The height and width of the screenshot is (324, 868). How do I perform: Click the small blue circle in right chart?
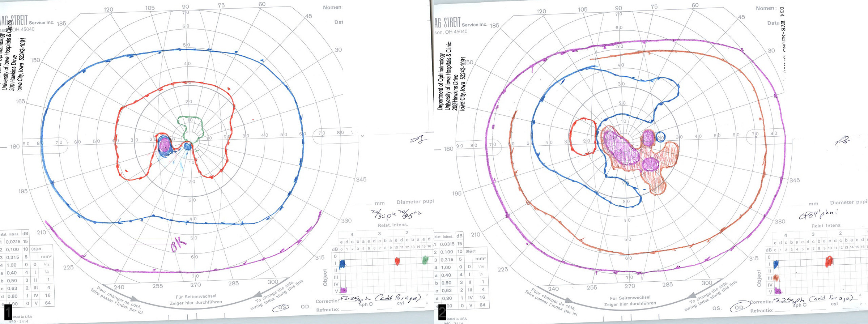660,137
